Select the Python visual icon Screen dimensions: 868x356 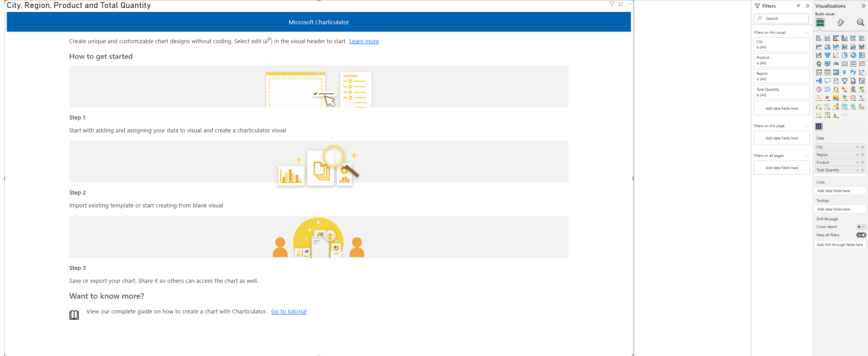tap(853, 72)
